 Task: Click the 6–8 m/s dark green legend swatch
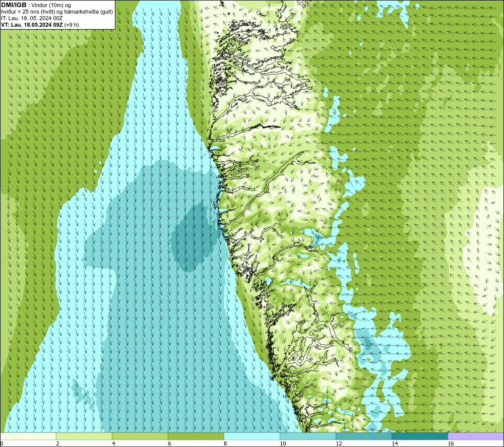coord(196,436)
